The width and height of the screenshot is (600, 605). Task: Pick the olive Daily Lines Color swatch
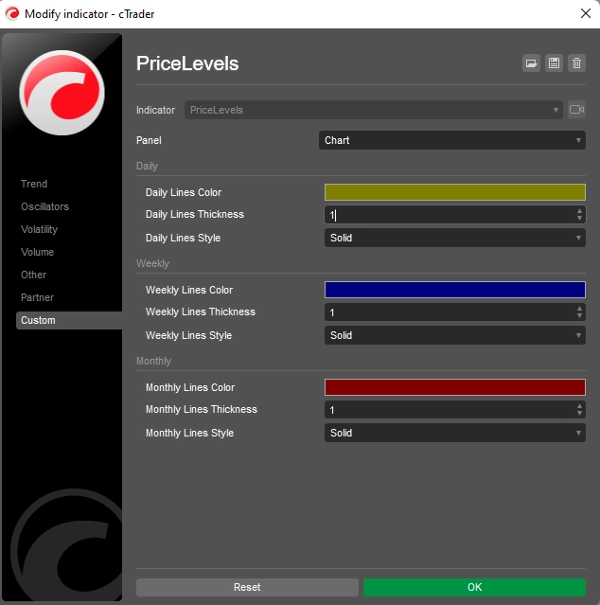(454, 192)
